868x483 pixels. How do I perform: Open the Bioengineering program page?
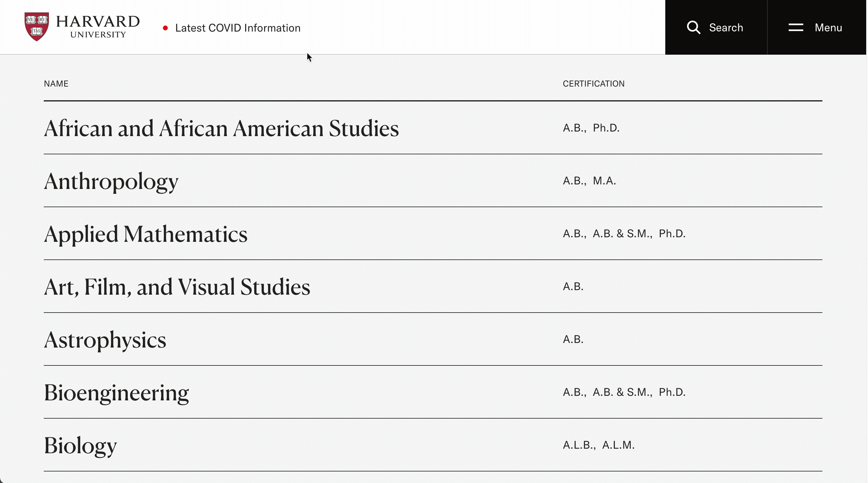click(117, 393)
